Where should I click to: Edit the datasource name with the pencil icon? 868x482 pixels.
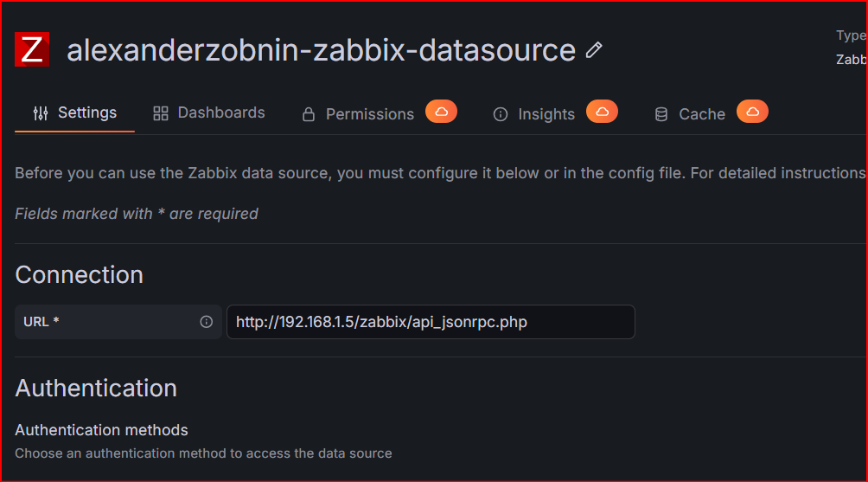(594, 50)
